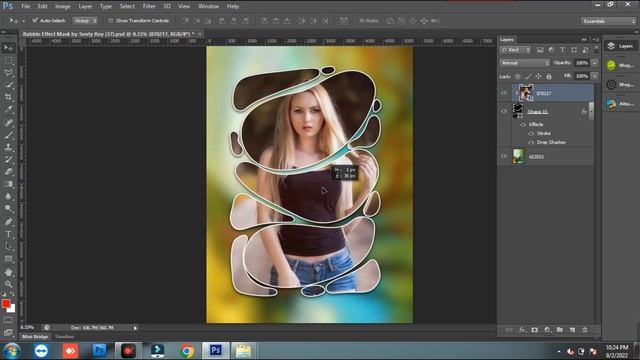Open the Opacity slider dropdown arrow
The image size is (640, 360).
[595, 63]
